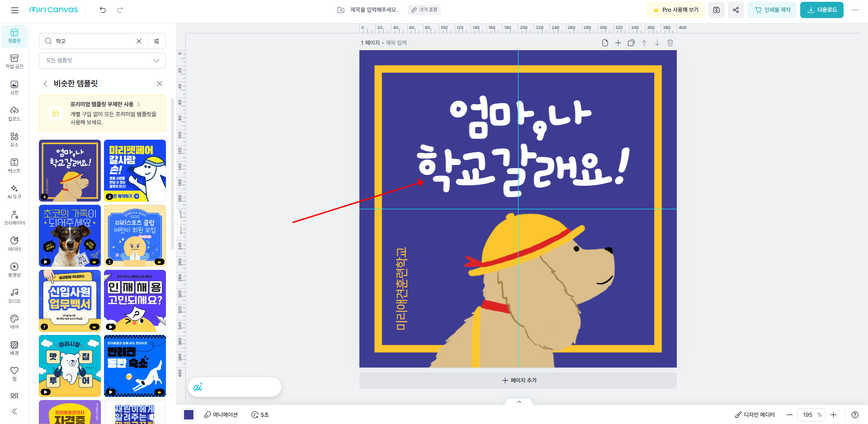Undo the last action
The width and height of the screenshot is (868, 424).
103,10
